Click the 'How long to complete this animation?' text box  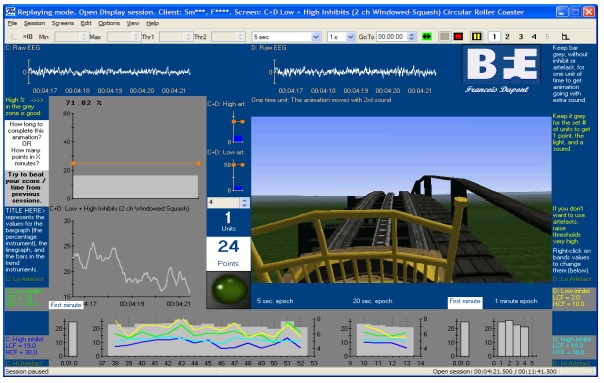click(27, 144)
